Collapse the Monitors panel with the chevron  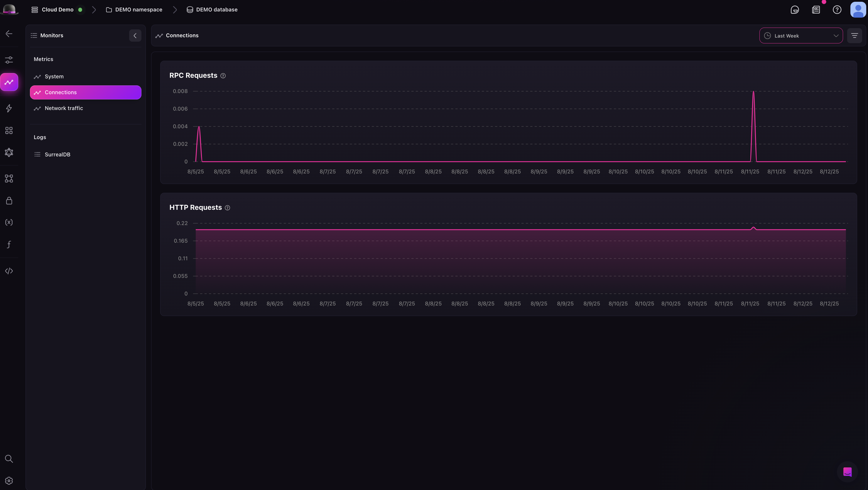tap(135, 36)
